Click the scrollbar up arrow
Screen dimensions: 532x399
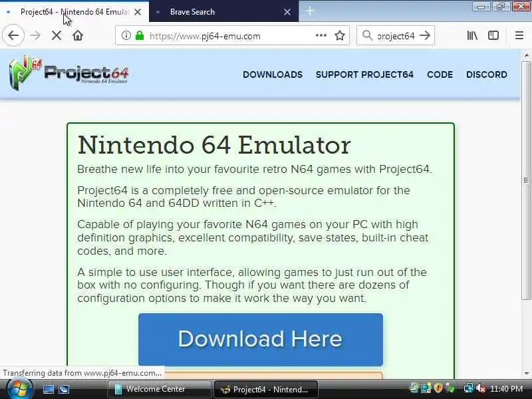[526, 55]
